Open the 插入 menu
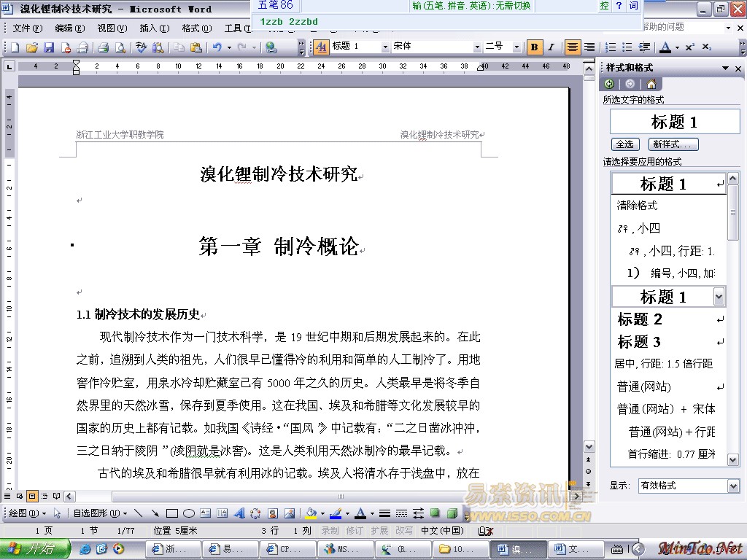 (154, 28)
